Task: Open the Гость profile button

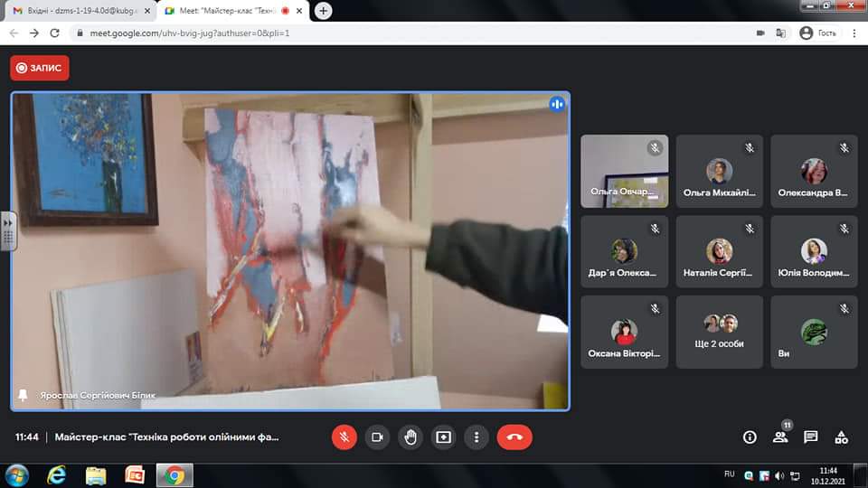Action: pos(818,33)
